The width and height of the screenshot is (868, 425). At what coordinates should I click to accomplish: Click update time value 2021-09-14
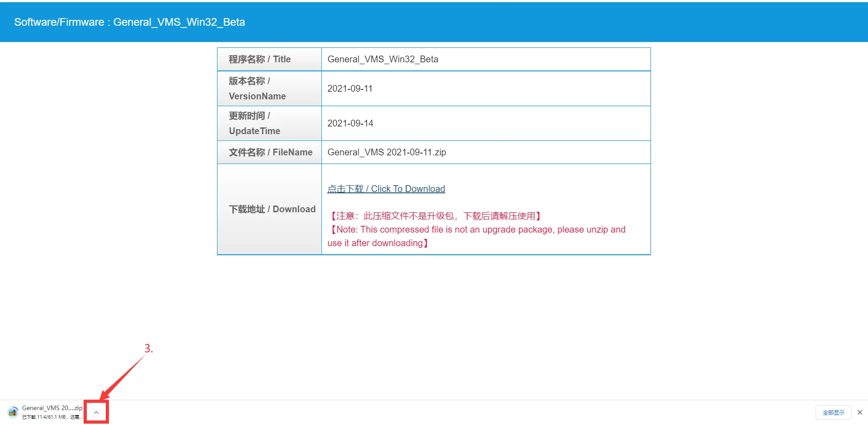point(350,123)
